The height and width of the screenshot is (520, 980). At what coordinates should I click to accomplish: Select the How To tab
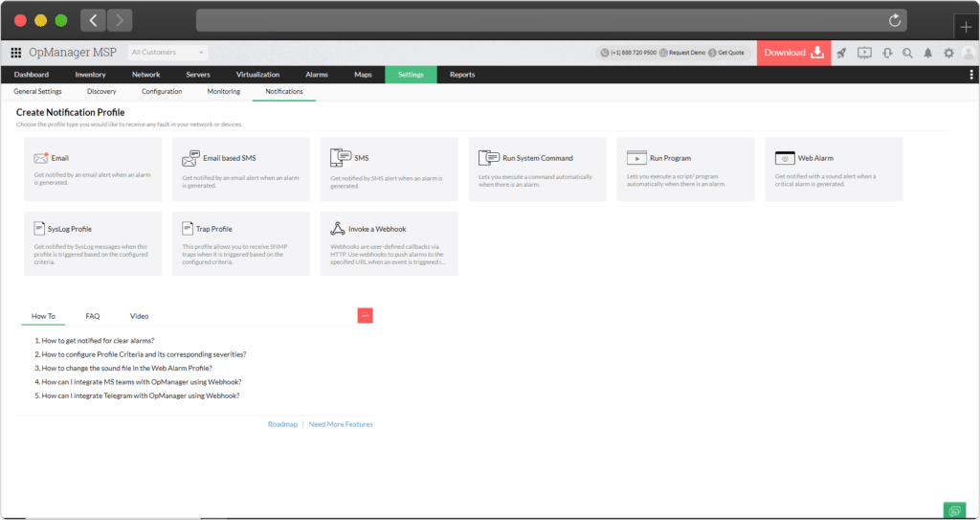tap(43, 316)
